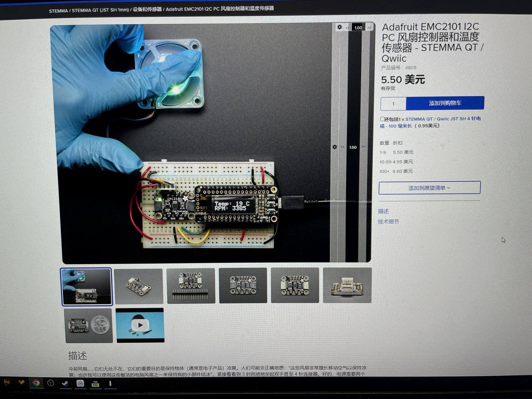
Task: Click the 1-9 5.50 美元 discount row
Action: [397, 152]
